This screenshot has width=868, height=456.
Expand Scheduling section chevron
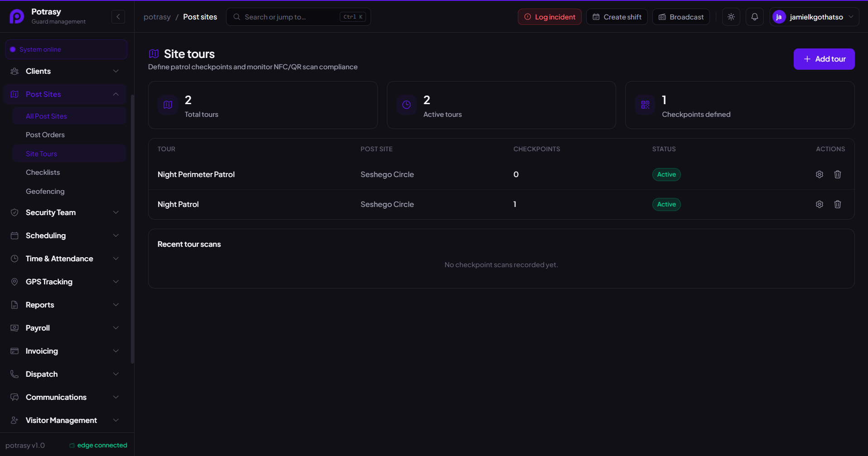coord(116,235)
